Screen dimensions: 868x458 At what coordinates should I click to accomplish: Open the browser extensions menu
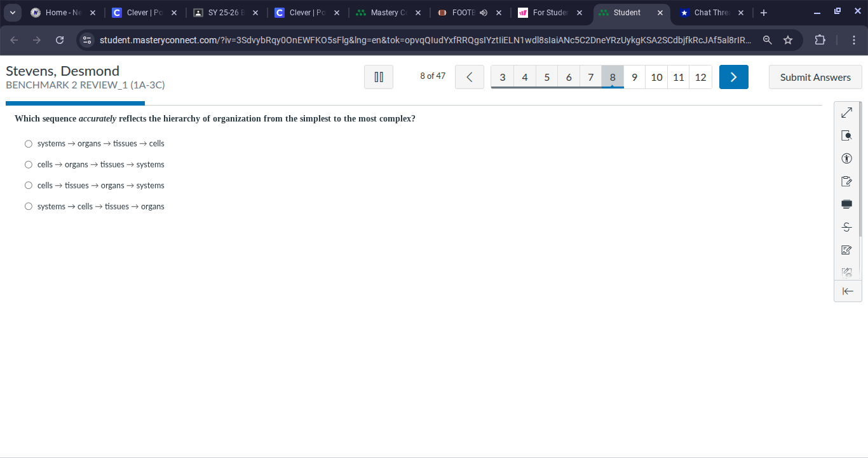pos(820,40)
